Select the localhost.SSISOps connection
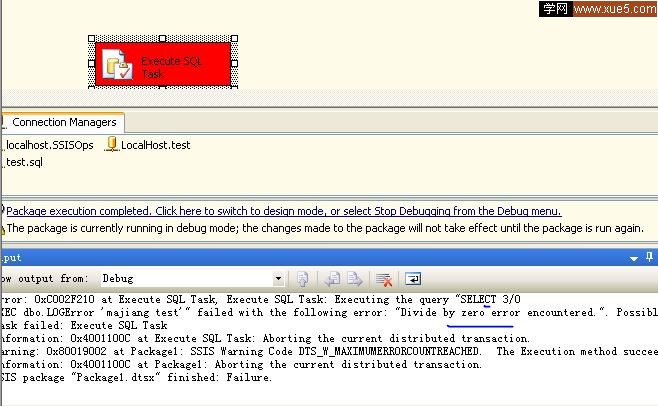 [48, 145]
